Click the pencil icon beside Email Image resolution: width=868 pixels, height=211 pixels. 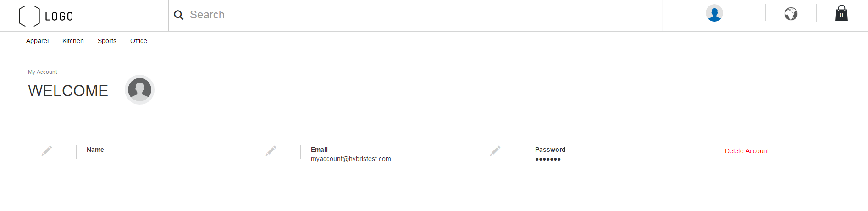271,151
